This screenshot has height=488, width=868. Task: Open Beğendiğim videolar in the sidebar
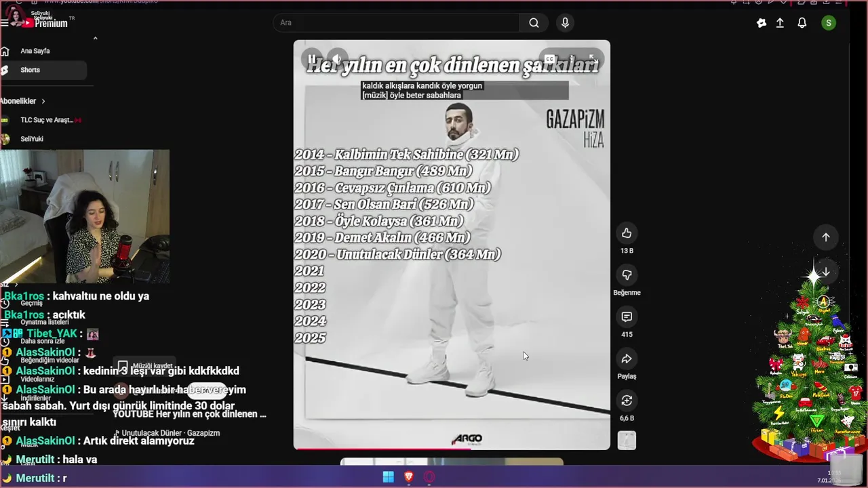(50, 360)
